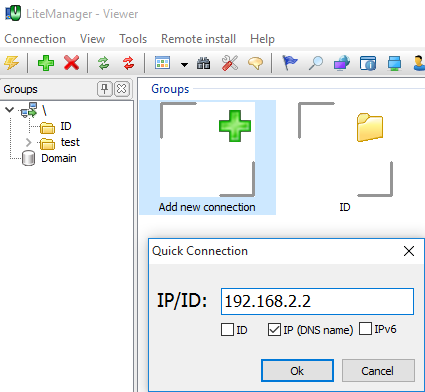The width and height of the screenshot is (425, 392).
Task: Uncheck the IP (DNS name) checkbox
Action: [274, 330]
